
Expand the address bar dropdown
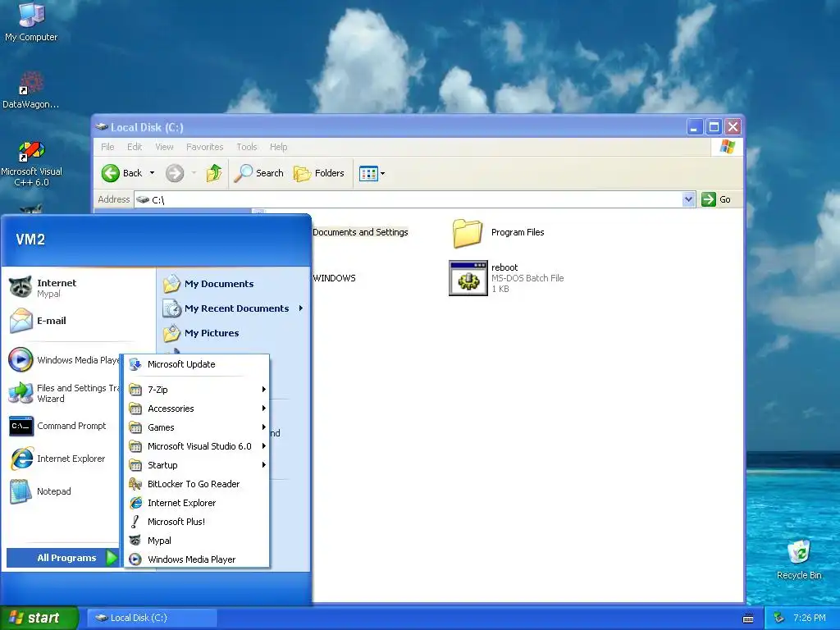pyautogui.click(x=689, y=199)
